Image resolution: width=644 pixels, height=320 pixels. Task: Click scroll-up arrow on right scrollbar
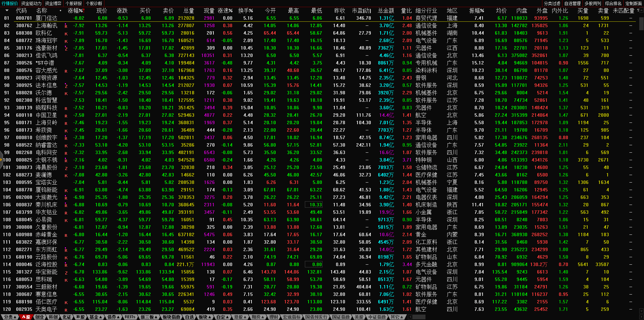click(641, 11)
